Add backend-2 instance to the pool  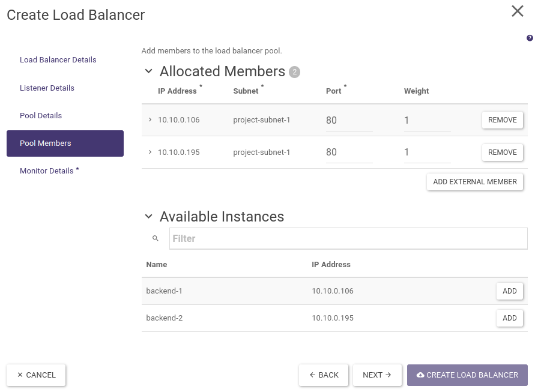coord(509,318)
